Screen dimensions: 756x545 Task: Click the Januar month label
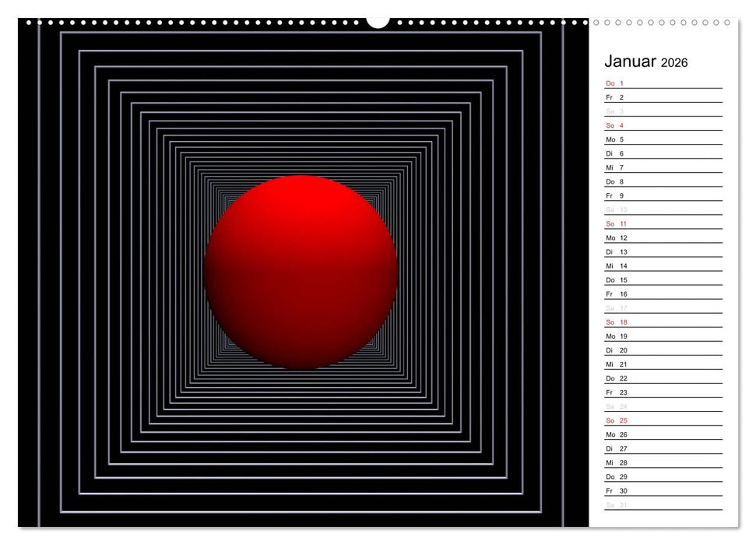(630, 61)
